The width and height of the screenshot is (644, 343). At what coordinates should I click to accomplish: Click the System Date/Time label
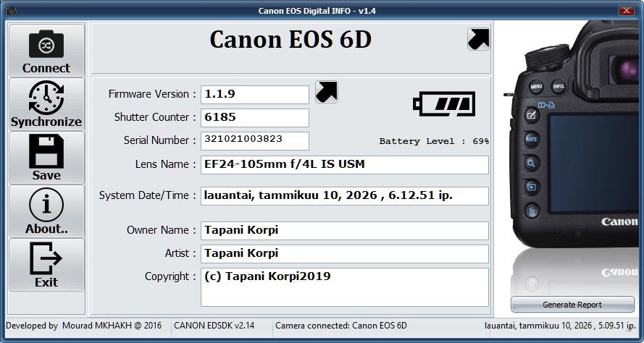point(148,195)
